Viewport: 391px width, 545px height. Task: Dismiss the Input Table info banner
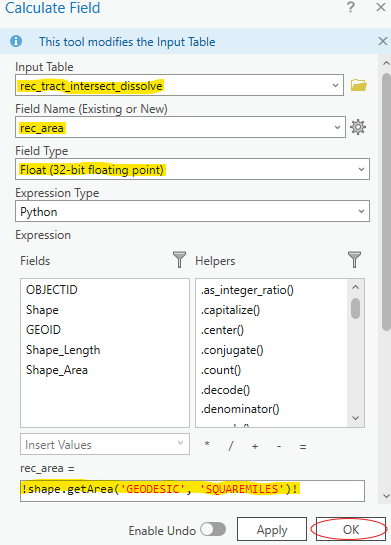(x=383, y=41)
